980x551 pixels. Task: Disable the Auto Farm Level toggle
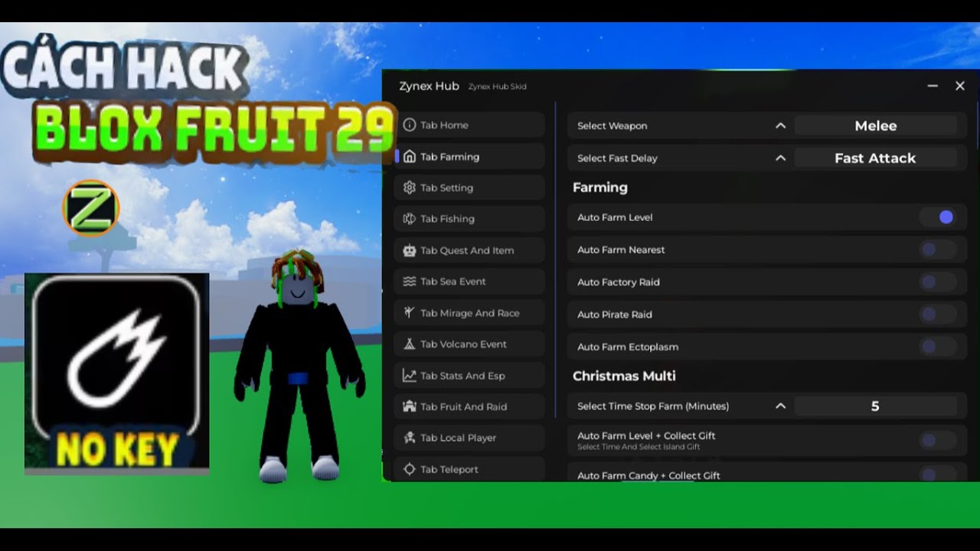click(x=938, y=217)
